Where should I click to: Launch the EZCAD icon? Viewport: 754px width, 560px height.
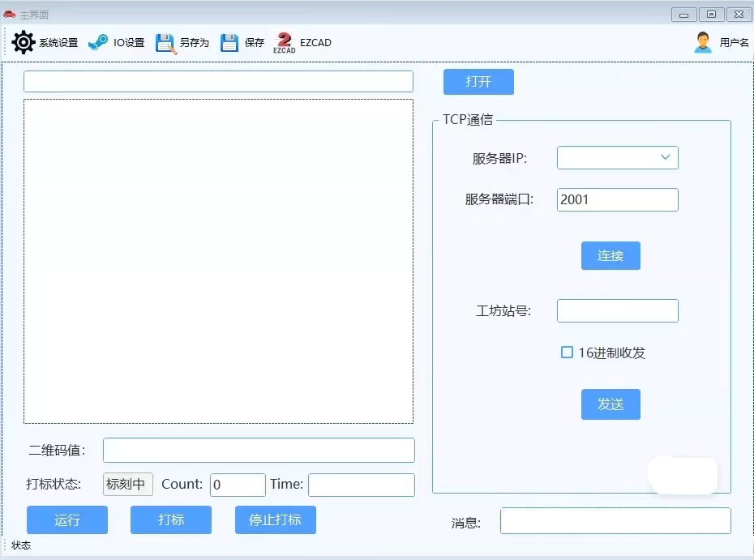285,43
